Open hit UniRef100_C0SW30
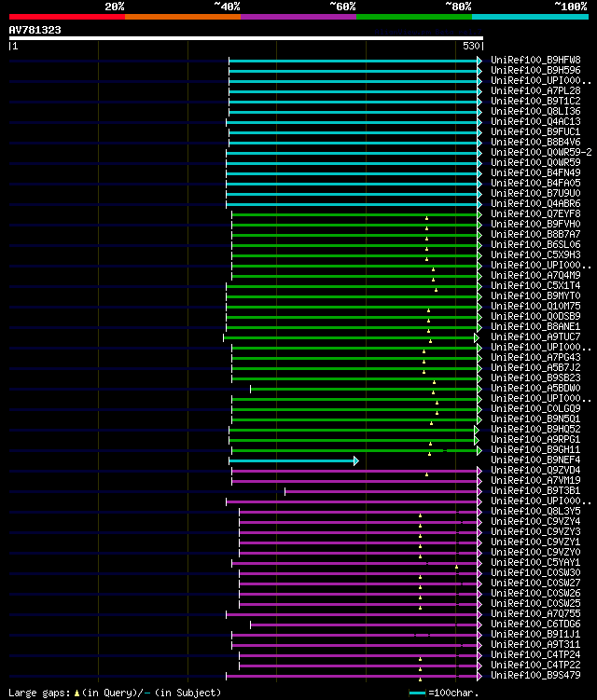The width and height of the screenshot is (597, 700). (x=535, y=573)
